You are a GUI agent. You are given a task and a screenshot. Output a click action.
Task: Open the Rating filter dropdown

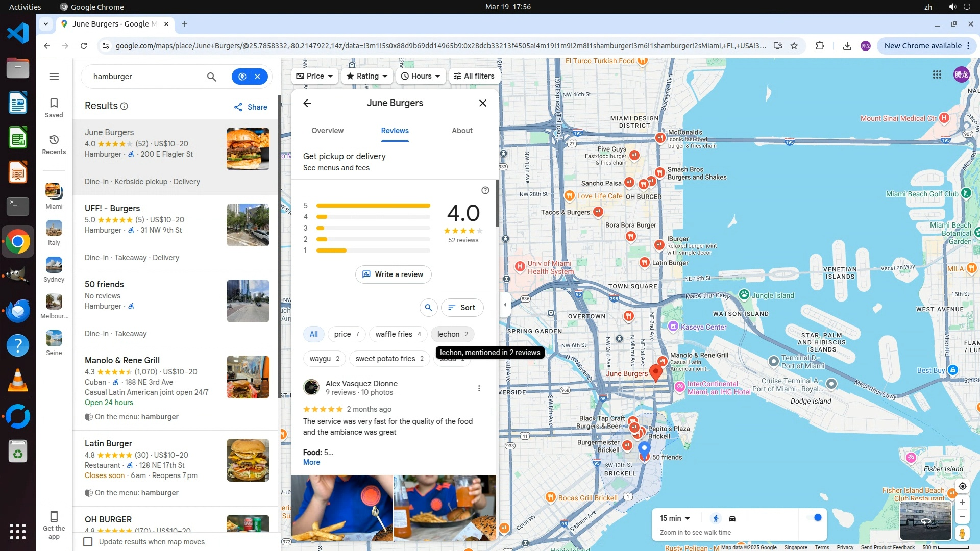pyautogui.click(x=367, y=76)
